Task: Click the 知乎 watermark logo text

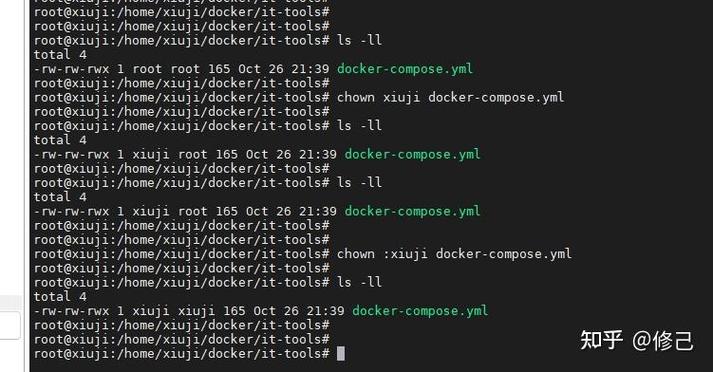Action: click(x=601, y=340)
